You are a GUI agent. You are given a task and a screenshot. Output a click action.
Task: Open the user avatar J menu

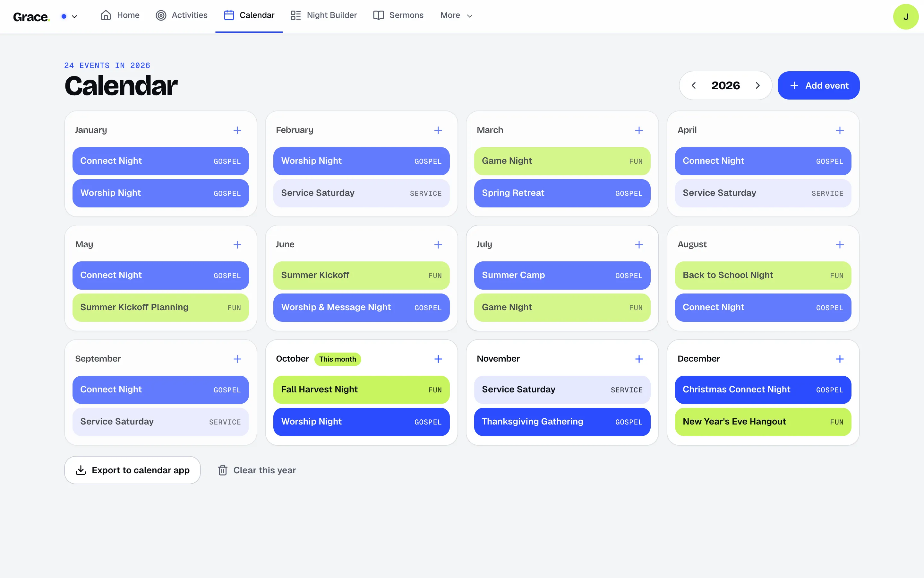pyautogui.click(x=906, y=17)
